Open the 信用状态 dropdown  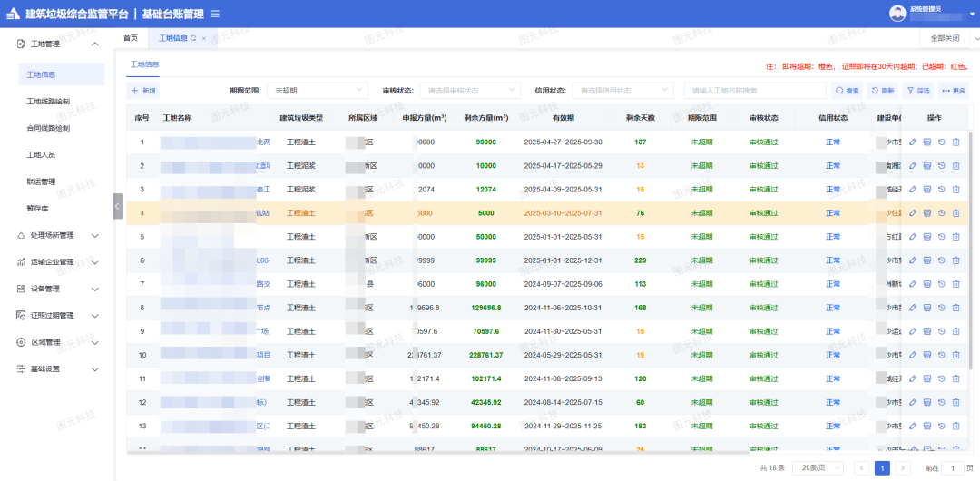(622, 91)
